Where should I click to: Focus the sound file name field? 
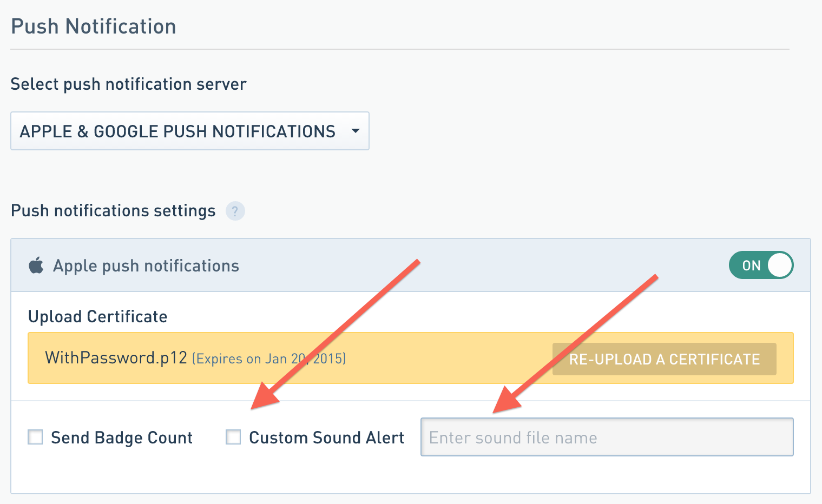606,437
